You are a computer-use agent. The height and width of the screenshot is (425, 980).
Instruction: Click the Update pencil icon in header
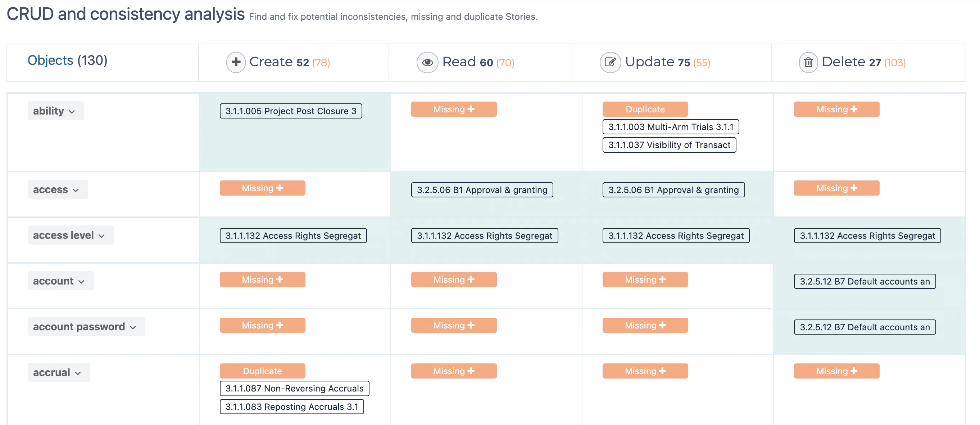(610, 62)
